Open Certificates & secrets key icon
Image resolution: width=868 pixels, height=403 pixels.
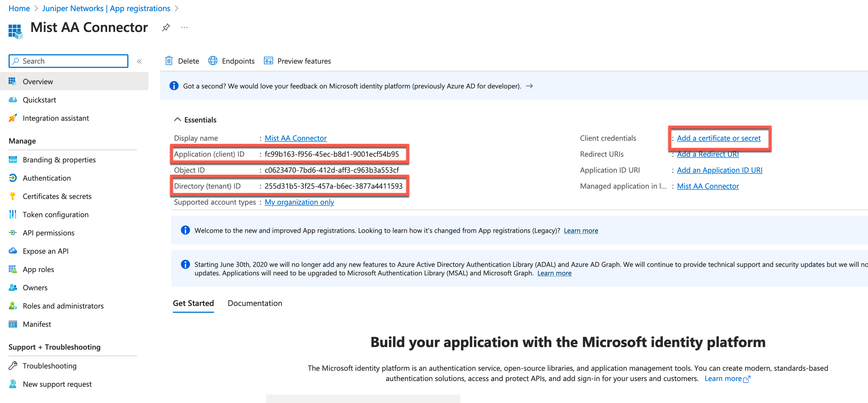[x=13, y=196]
